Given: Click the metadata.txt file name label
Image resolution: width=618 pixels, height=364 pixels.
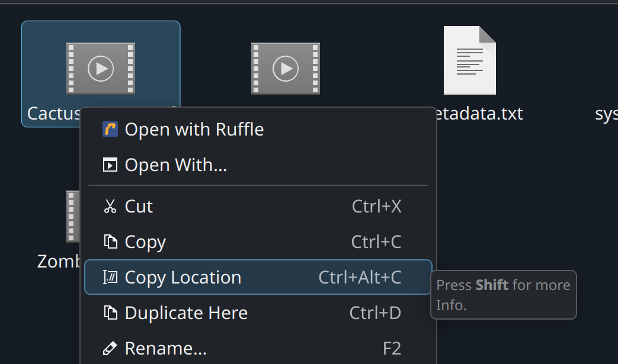Looking at the screenshot, I should click(x=479, y=114).
